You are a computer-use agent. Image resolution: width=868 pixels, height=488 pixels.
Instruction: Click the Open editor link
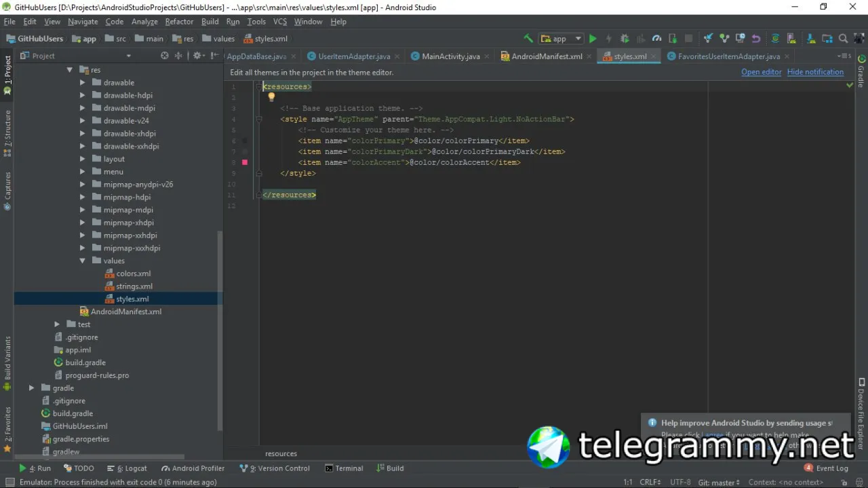[x=762, y=72]
